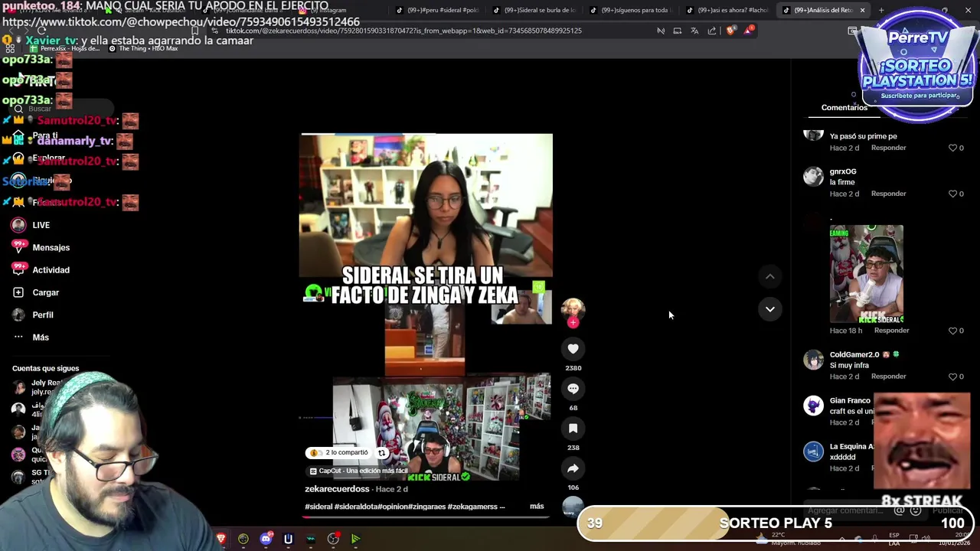The image size is (980, 551).
Task: Open 'The Thing • HBO Max' bookmark
Action: (x=143, y=48)
